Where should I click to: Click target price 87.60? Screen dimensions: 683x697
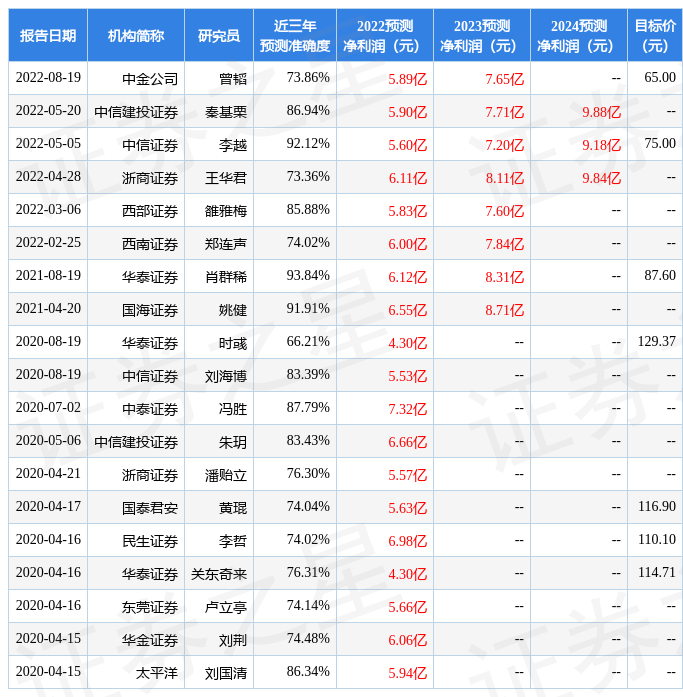660,276
